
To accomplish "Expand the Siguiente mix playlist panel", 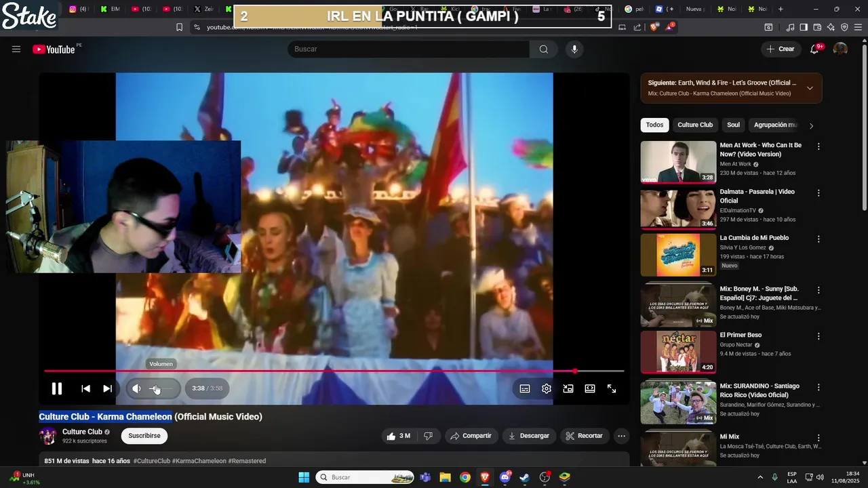I will (x=810, y=88).
